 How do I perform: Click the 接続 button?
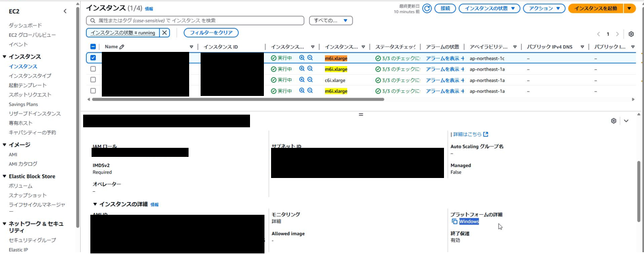coord(445,8)
